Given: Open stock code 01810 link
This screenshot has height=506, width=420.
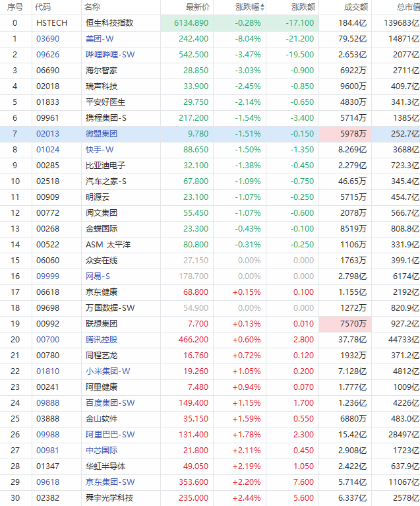Looking at the screenshot, I should 47,371.
